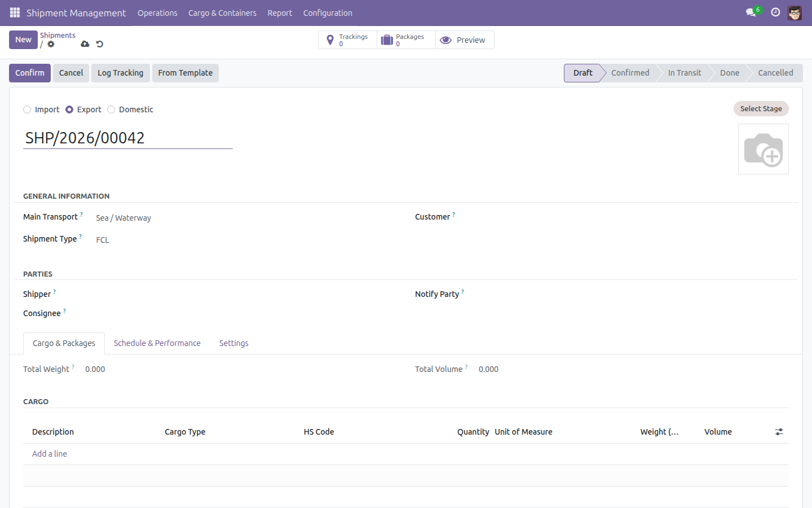The image size is (812, 508).
Task: Open the Shipment Type dropdown
Action: pos(246,240)
